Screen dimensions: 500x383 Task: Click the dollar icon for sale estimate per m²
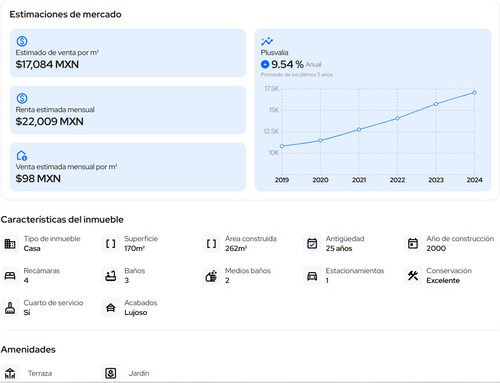coord(22,41)
